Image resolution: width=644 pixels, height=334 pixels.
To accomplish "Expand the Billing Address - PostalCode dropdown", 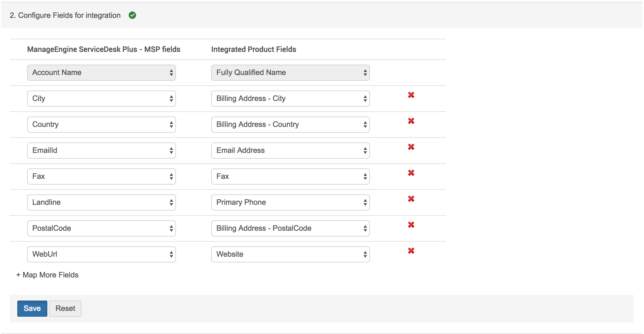I will click(290, 228).
